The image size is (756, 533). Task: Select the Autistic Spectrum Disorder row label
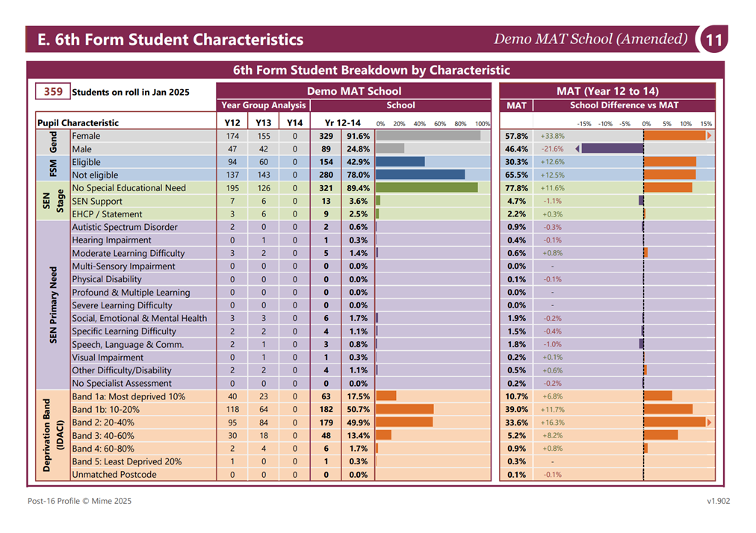[125, 227]
